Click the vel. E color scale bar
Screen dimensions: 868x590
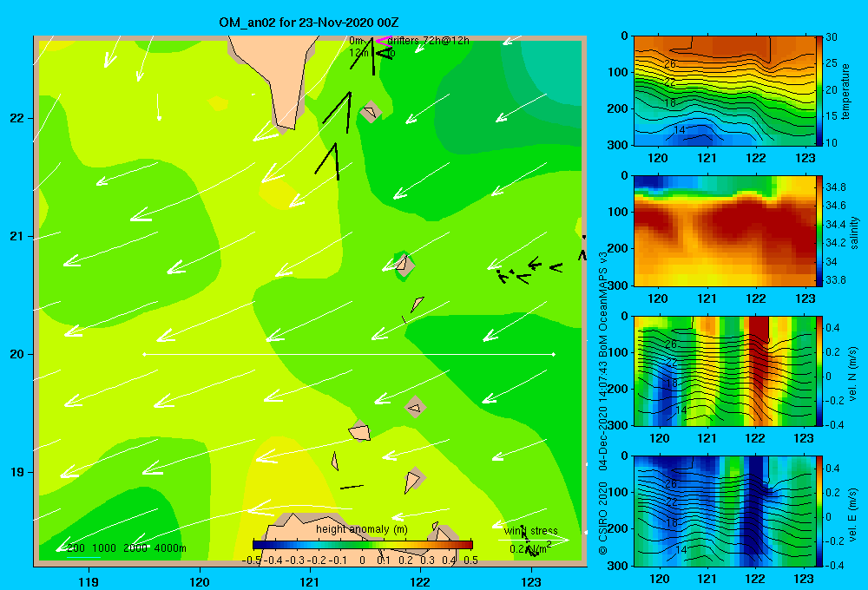click(x=819, y=511)
